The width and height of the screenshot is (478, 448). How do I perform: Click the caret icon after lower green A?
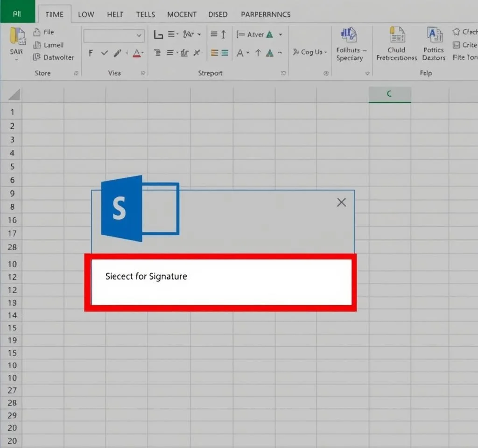pyautogui.click(x=280, y=53)
